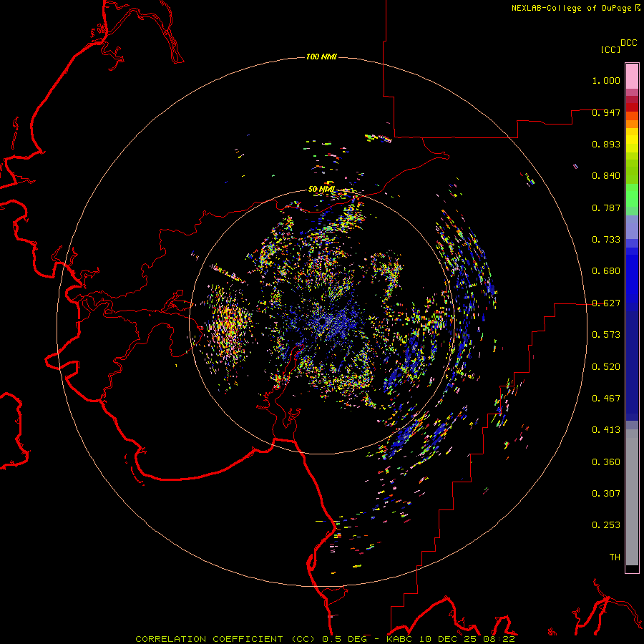Click the 0.840 scale value

point(606,176)
